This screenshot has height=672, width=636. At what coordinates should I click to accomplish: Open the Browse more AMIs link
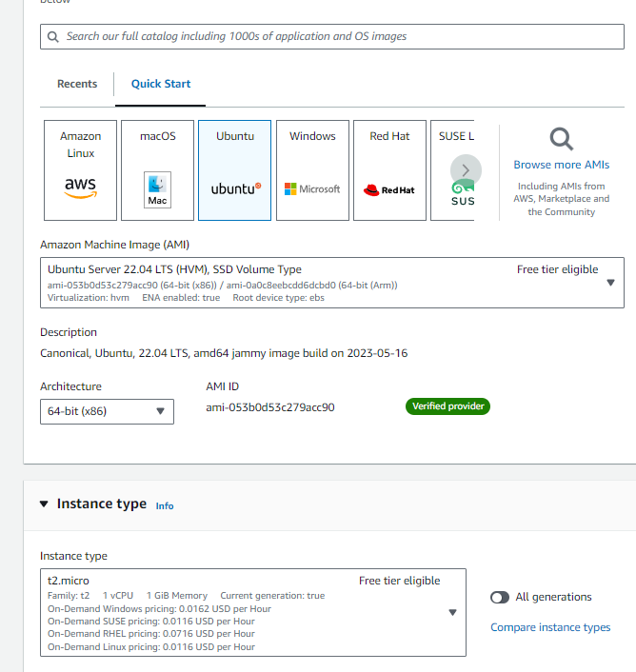[x=562, y=165]
